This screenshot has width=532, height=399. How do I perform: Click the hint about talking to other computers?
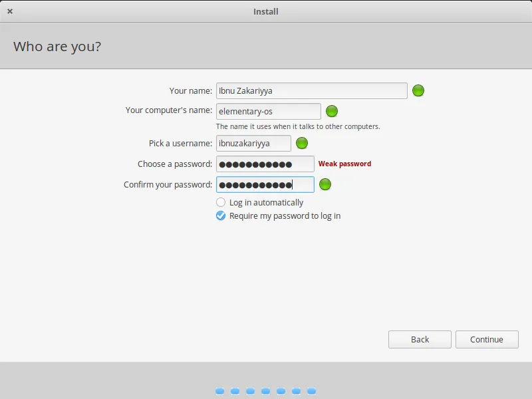(298, 126)
